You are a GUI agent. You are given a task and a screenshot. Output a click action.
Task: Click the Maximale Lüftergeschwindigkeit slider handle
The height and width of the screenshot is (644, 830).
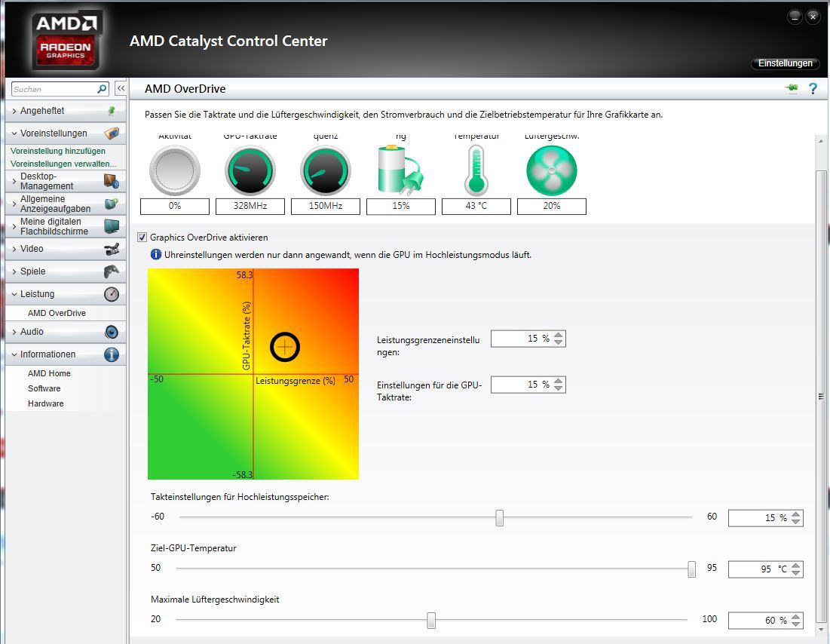coord(431,620)
